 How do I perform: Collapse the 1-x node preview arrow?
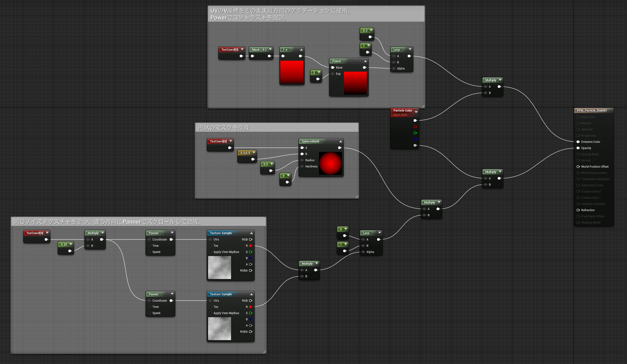pyautogui.click(x=301, y=50)
